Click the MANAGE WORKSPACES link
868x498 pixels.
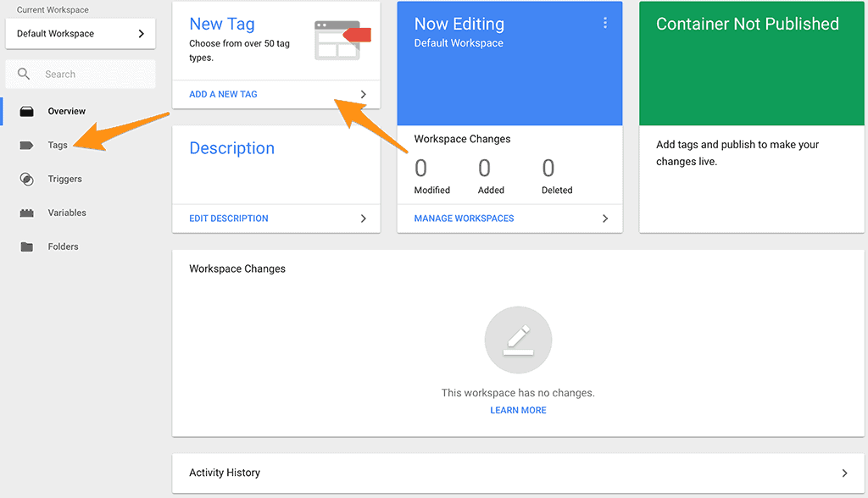(x=464, y=219)
